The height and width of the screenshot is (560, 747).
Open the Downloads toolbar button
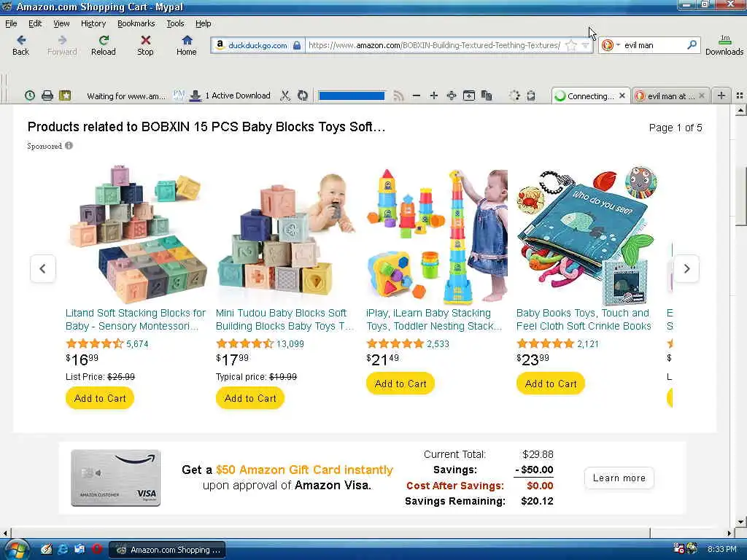tap(724, 46)
